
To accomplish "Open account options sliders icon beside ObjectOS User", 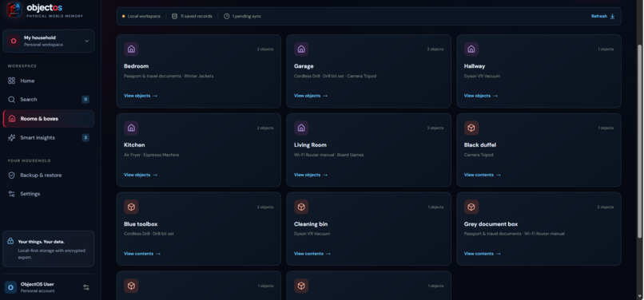I will [86, 287].
